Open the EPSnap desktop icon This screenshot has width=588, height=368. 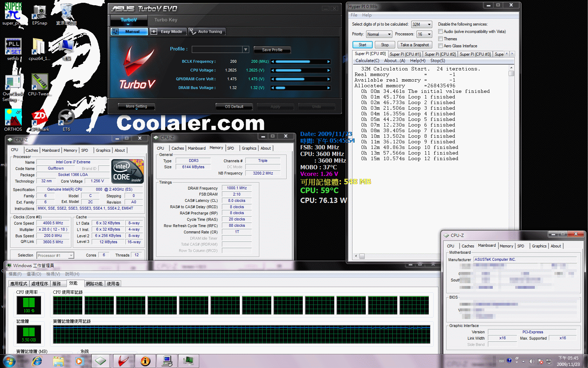(40, 14)
